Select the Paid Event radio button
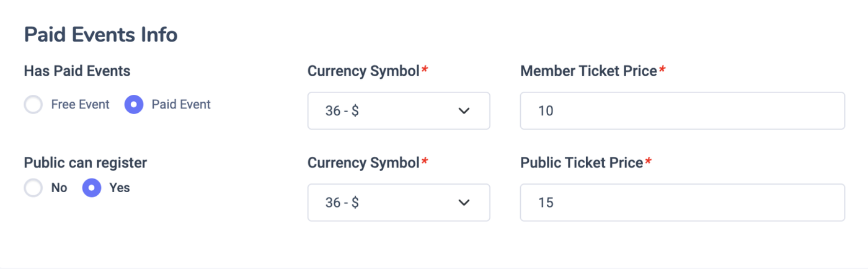Screen dimensions: 868x269 click(x=134, y=105)
